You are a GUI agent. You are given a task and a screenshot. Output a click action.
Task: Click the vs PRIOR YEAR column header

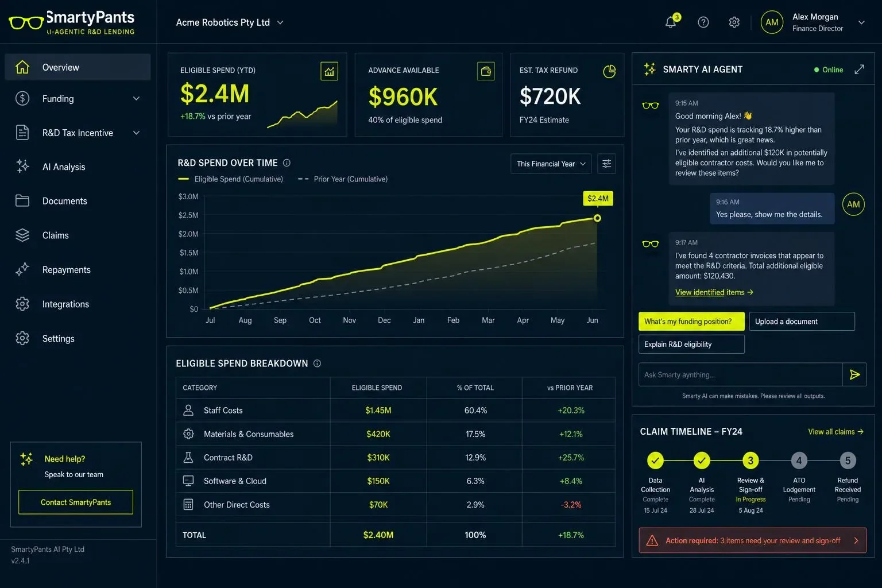tap(570, 388)
